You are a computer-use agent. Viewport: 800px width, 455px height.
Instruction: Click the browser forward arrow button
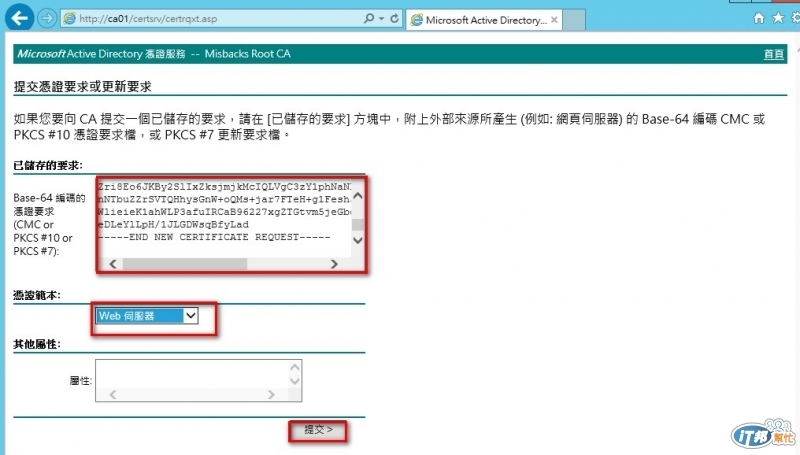pos(47,19)
